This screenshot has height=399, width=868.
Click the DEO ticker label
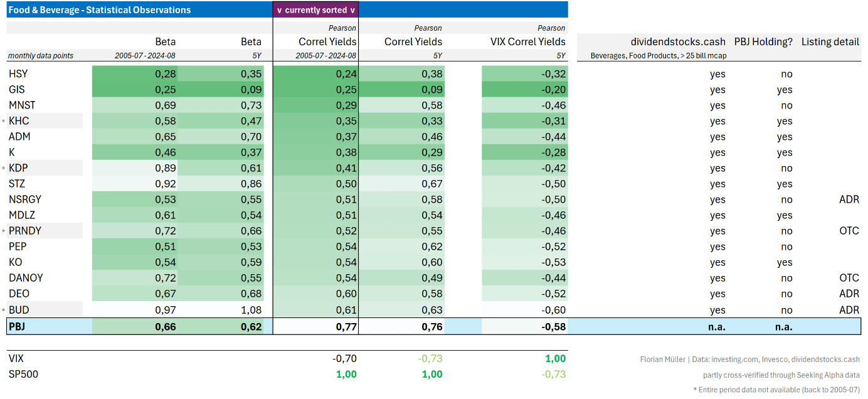[x=19, y=294]
